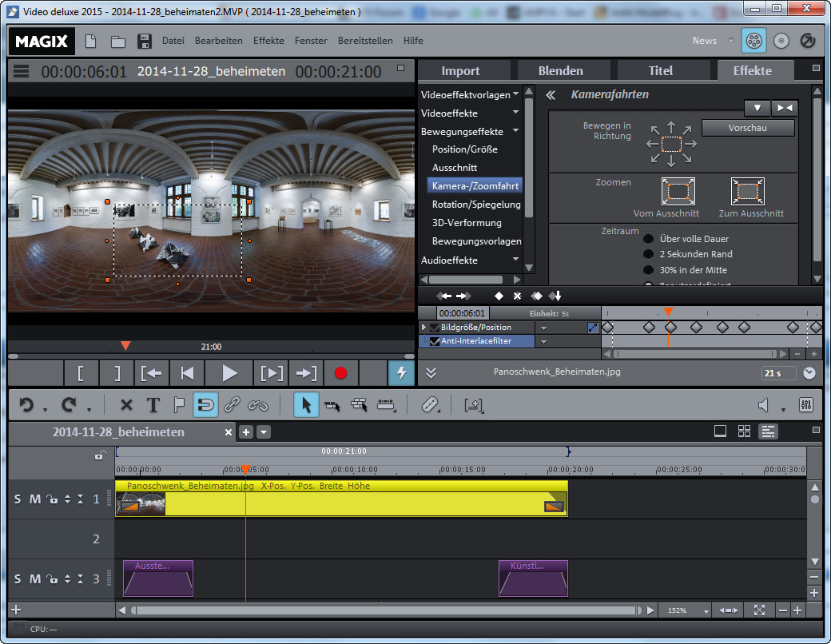
Task: Click the 'Vom Ausschnitt' zoom icon
Action: pos(678,192)
